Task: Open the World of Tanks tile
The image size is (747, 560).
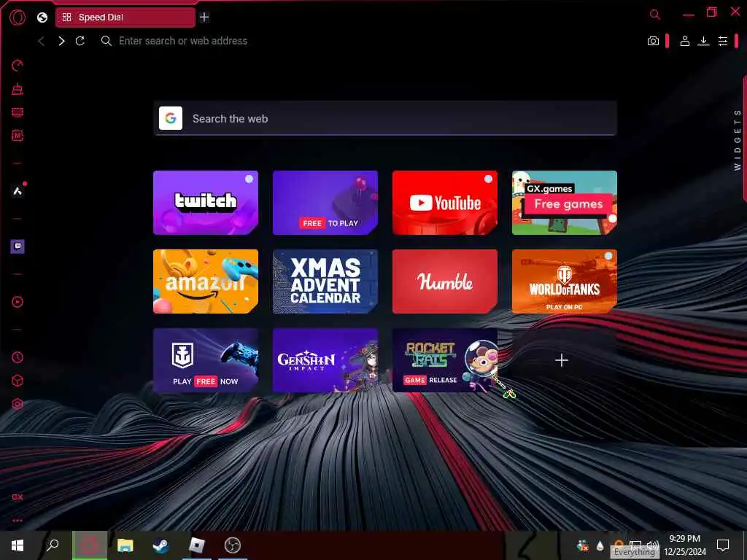Action: pyautogui.click(x=564, y=281)
